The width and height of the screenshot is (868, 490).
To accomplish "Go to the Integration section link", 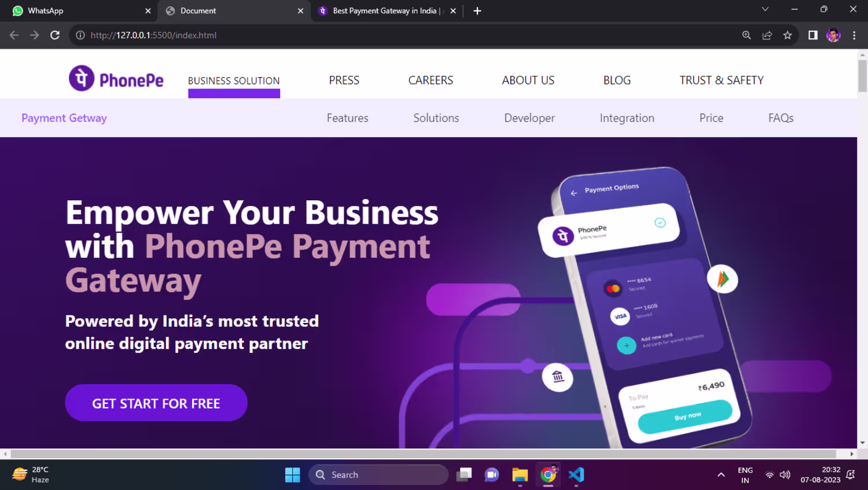I will (x=627, y=118).
